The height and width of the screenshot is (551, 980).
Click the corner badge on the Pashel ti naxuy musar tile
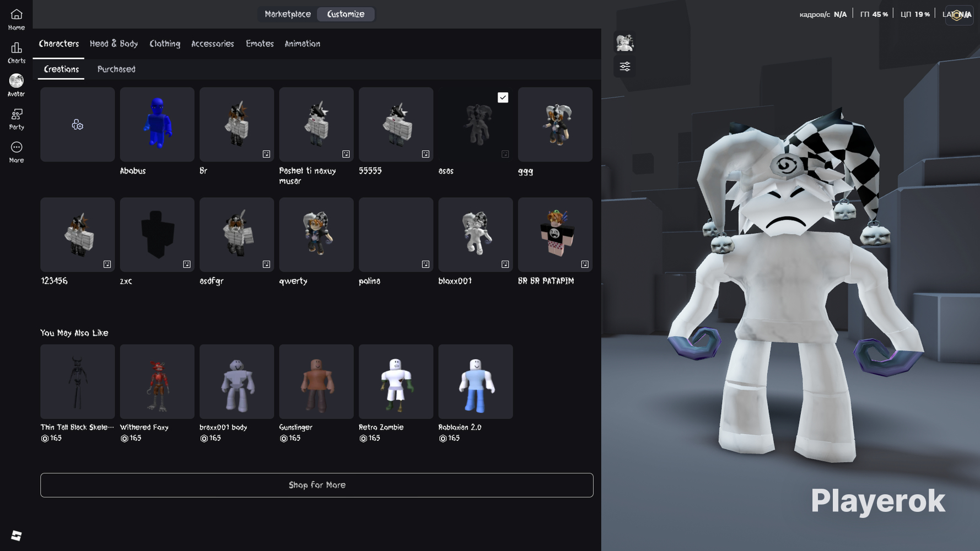click(346, 154)
